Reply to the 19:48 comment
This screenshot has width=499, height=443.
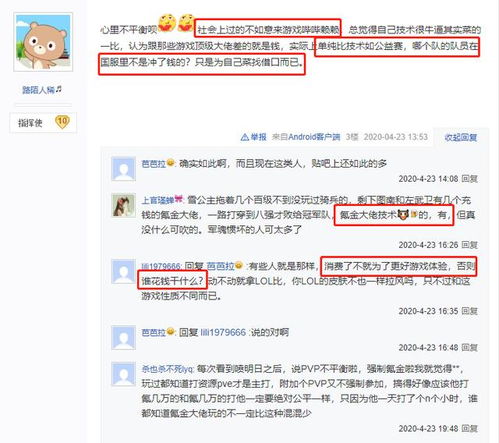pos(469,429)
